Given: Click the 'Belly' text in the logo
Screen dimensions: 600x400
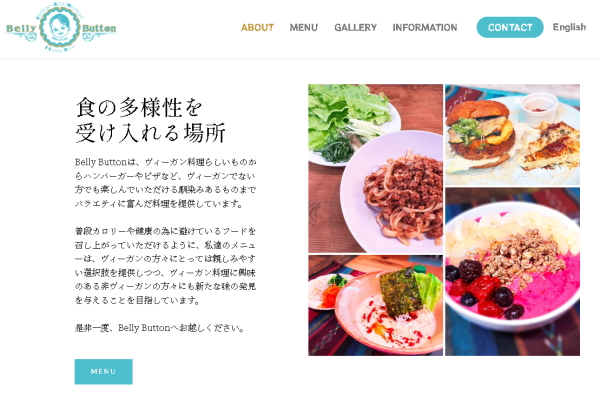Looking at the screenshot, I should coord(21,29).
